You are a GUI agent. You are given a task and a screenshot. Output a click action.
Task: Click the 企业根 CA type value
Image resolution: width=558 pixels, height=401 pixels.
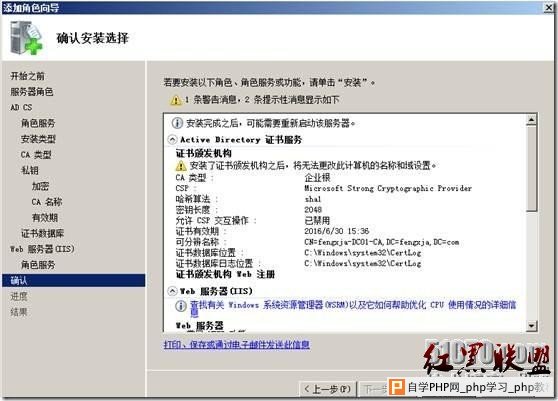coord(317,177)
